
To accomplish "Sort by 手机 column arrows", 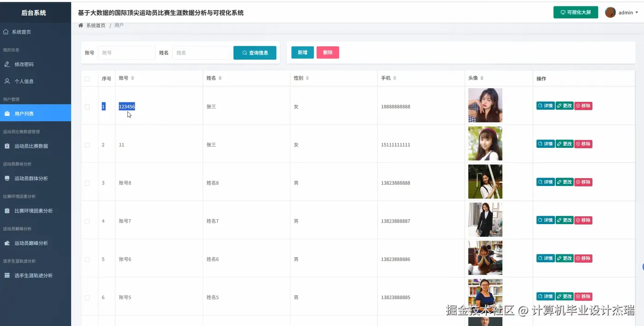I will (x=395, y=79).
